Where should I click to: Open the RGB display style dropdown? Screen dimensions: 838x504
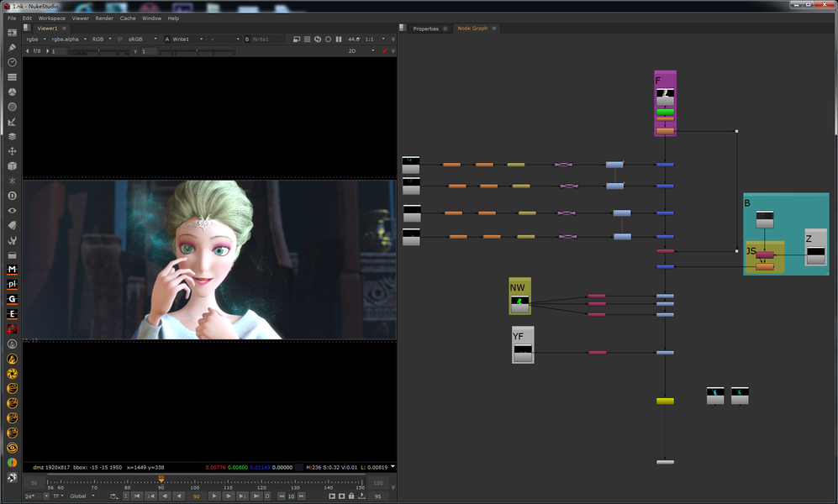102,39
